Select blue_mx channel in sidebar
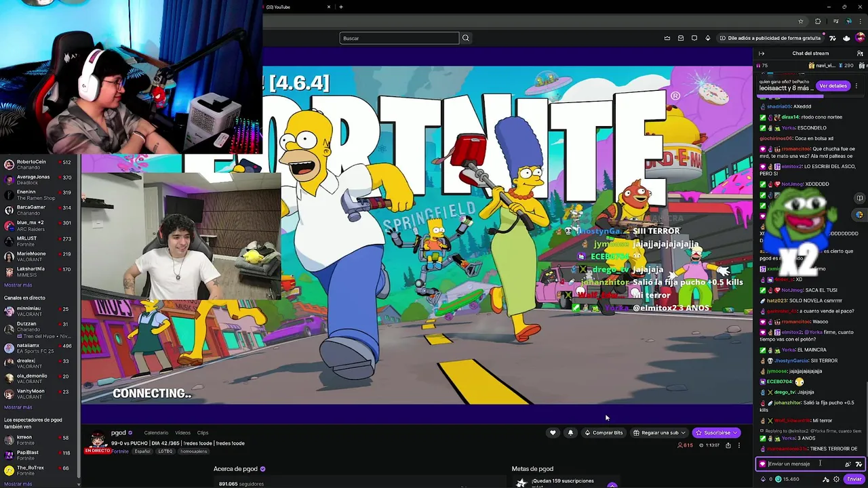 click(x=39, y=226)
